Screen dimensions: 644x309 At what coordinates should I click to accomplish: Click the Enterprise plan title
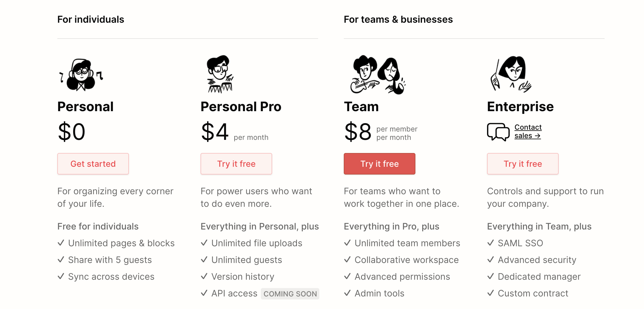(x=520, y=107)
